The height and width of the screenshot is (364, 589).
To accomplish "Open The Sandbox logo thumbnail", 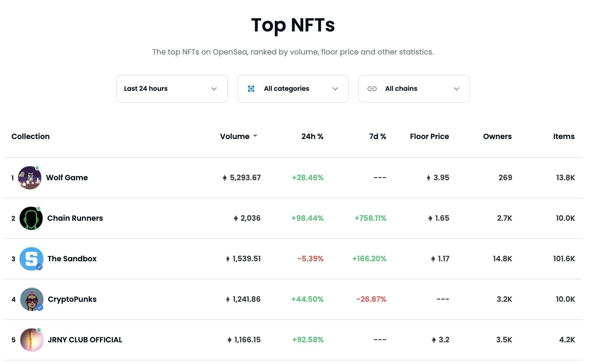I will point(31,259).
